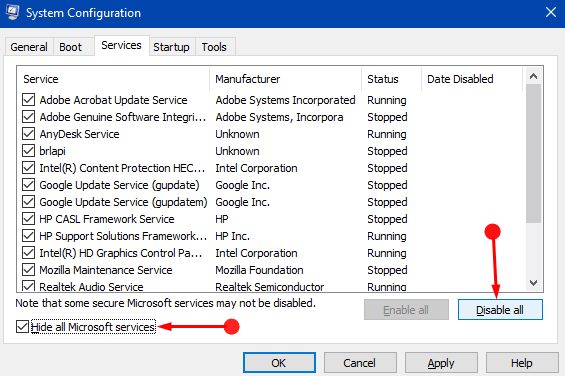This screenshot has height=376, width=565.
Task: Click the System Configuration title bar icon
Action: (12, 12)
